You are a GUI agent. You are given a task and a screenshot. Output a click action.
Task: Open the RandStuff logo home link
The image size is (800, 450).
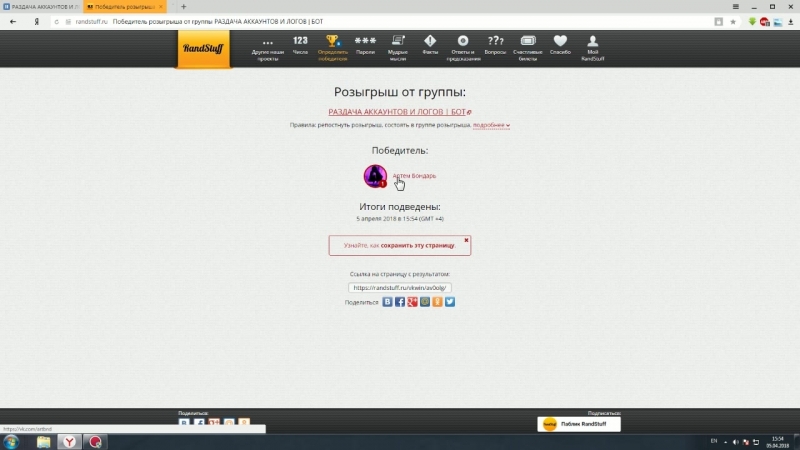204,48
